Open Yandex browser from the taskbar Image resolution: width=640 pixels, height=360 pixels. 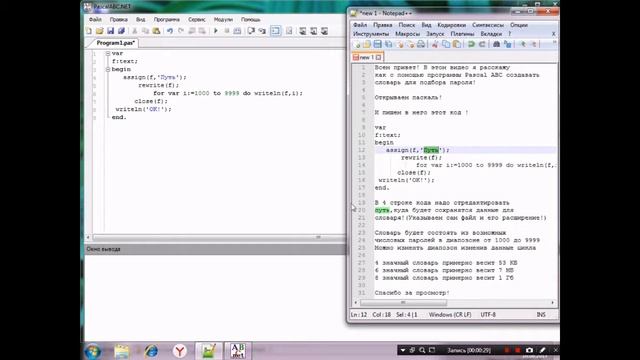[180, 351]
